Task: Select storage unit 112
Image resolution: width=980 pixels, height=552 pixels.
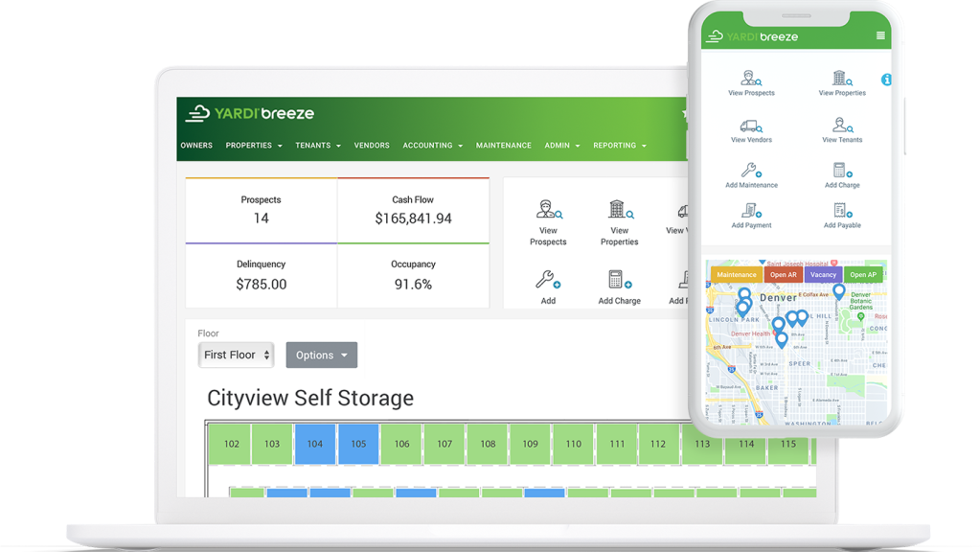Action: (x=659, y=444)
